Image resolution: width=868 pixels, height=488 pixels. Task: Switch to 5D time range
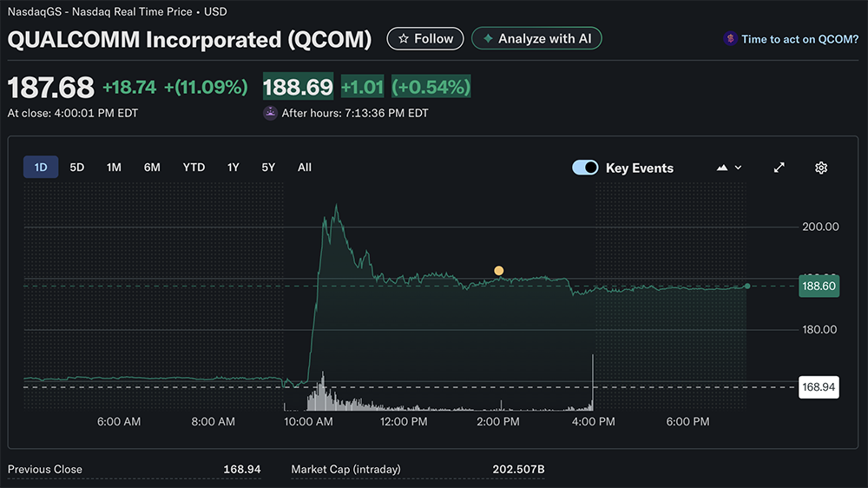coord(77,167)
